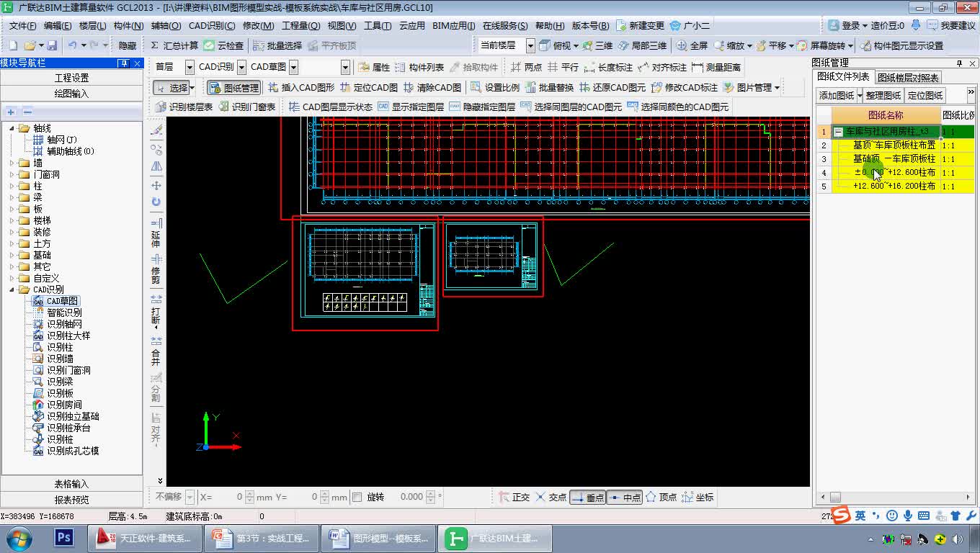Open 属性 properties panel
The image size is (980, 553).
coord(374,67)
